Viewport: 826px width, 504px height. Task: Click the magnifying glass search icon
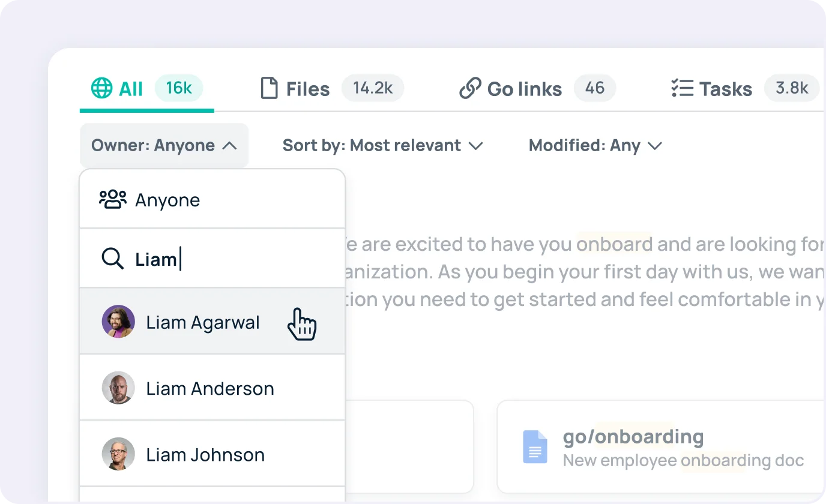pos(112,259)
